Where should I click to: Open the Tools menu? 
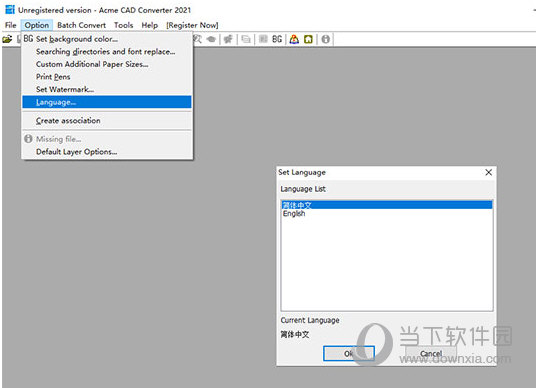123,25
